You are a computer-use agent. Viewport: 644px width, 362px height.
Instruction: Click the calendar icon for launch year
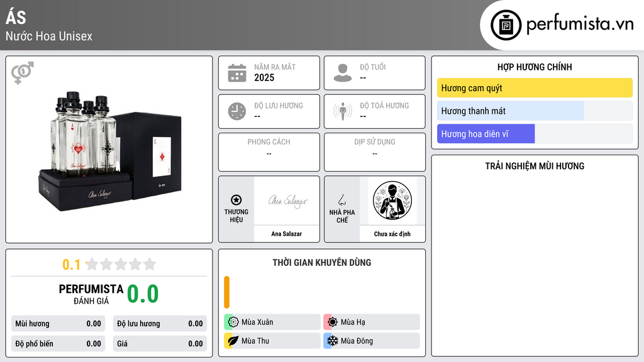pos(237,73)
